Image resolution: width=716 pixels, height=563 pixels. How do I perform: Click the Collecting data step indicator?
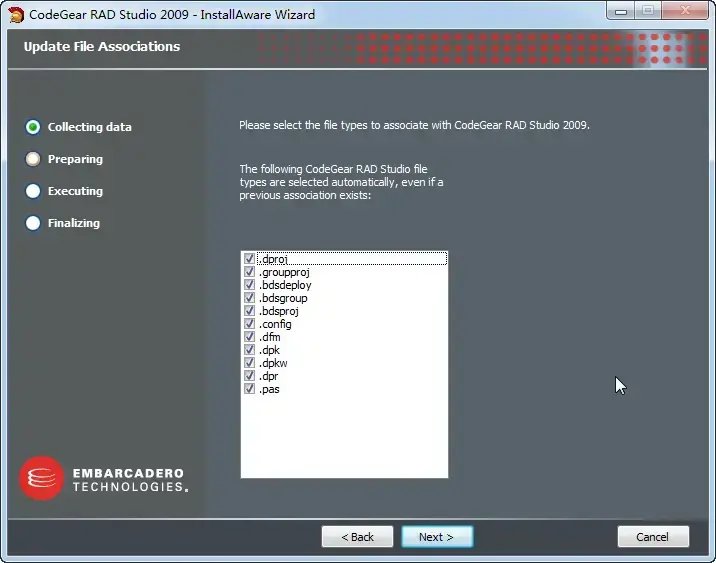click(x=33, y=127)
